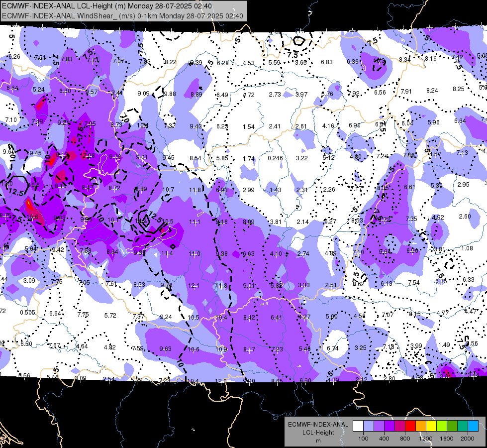
Task: Click the LCL-Height (m) header title line
Action: coord(107,6)
